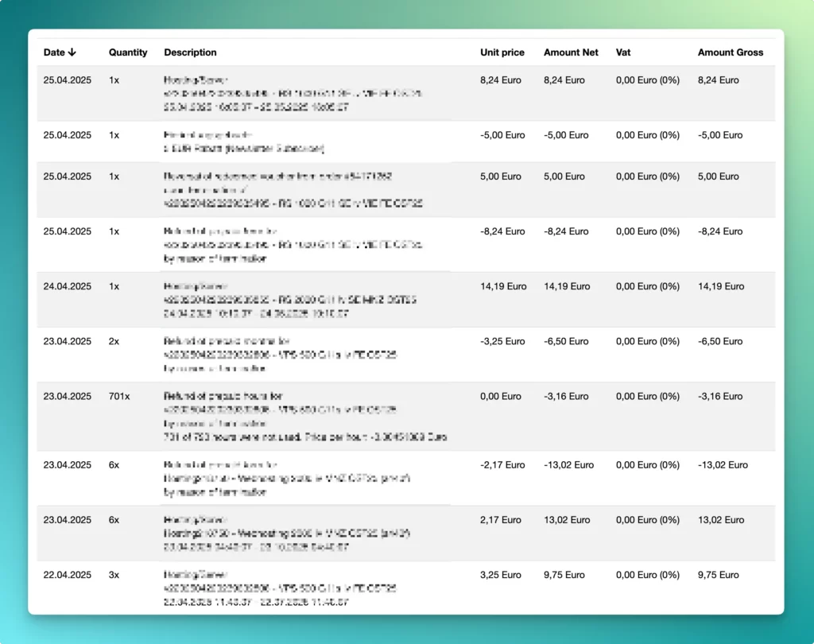Sort by Unit price column header
Image resolution: width=814 pixels, height=644 pixels.
(x=502, y=52)
